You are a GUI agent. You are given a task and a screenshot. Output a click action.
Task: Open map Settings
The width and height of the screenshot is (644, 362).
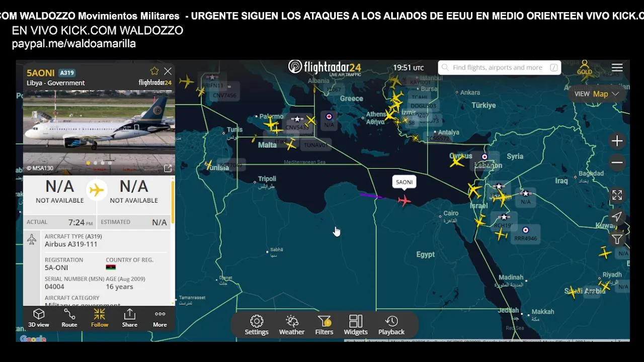pyautogui.click(x=257, y=325)
